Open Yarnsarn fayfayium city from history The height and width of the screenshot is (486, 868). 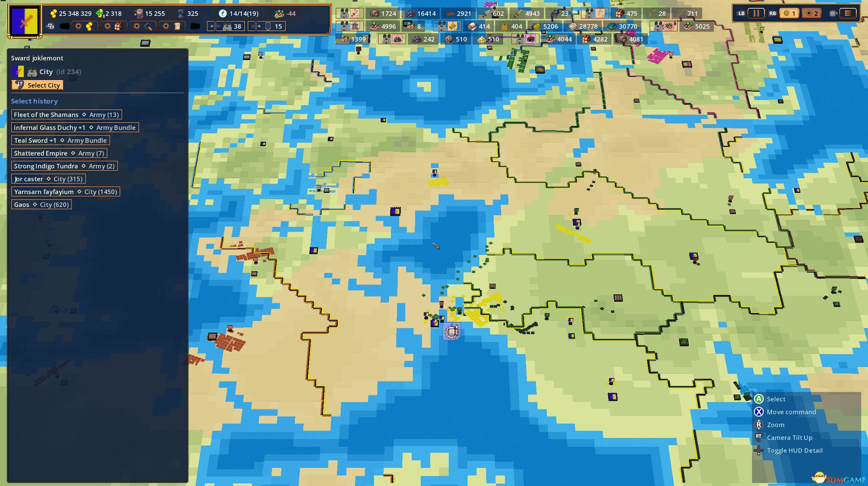[x=65, y=192]
